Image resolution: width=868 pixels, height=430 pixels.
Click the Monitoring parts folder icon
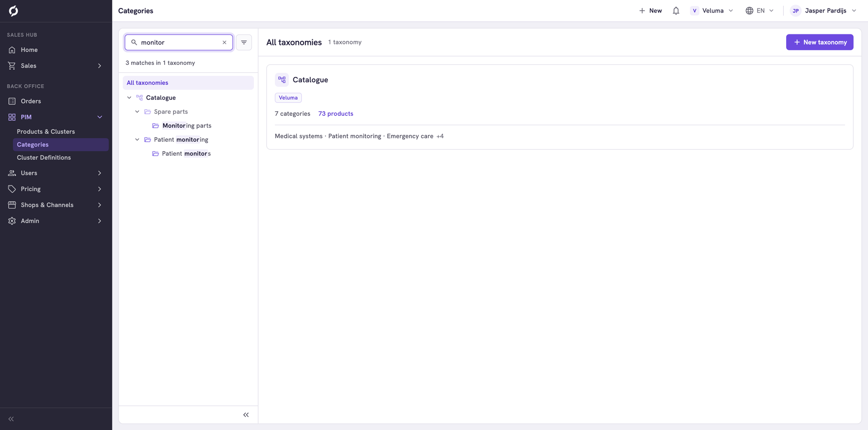click(156, 126)
